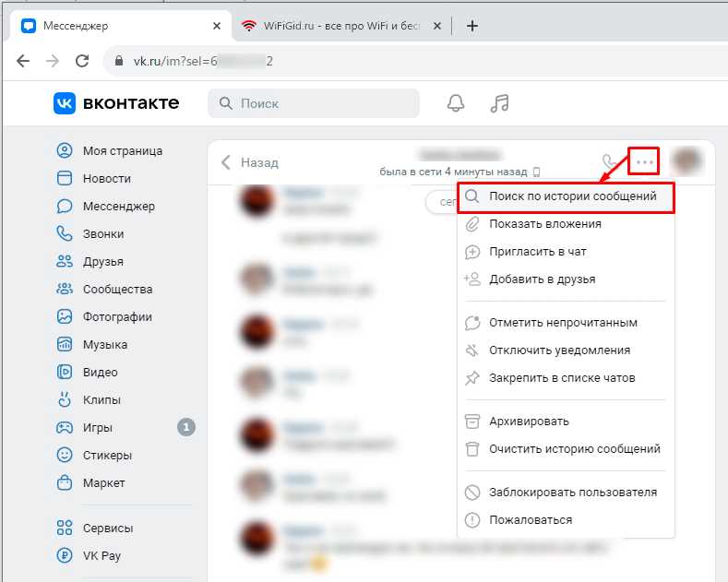Click the VK logo icon

tap(65, 103)
